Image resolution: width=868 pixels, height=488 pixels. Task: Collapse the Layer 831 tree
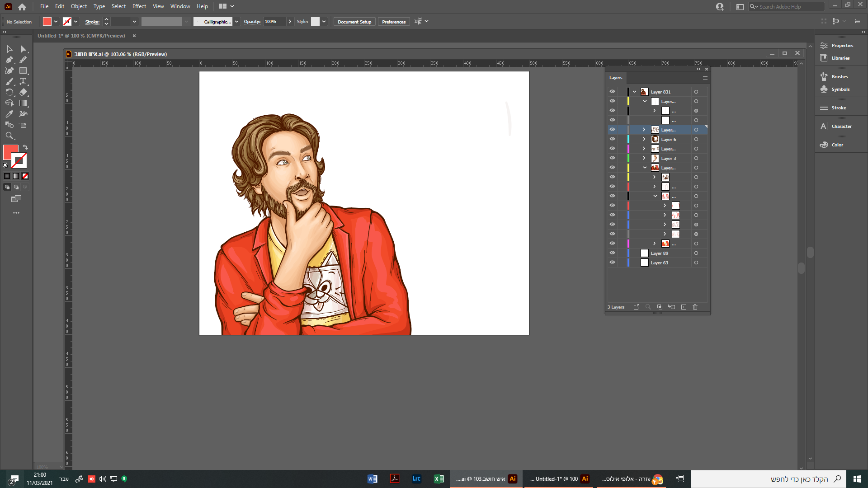634,92
